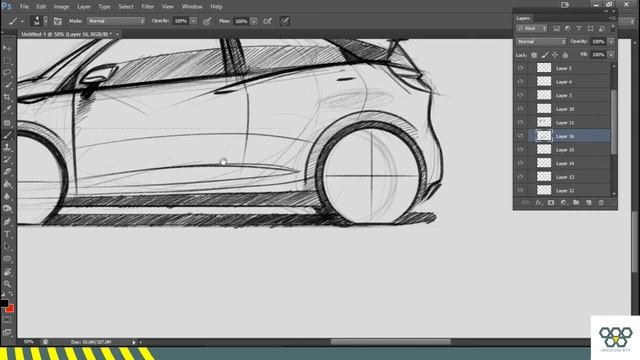Enable airbrush-style build-up effects

[267, 21]
